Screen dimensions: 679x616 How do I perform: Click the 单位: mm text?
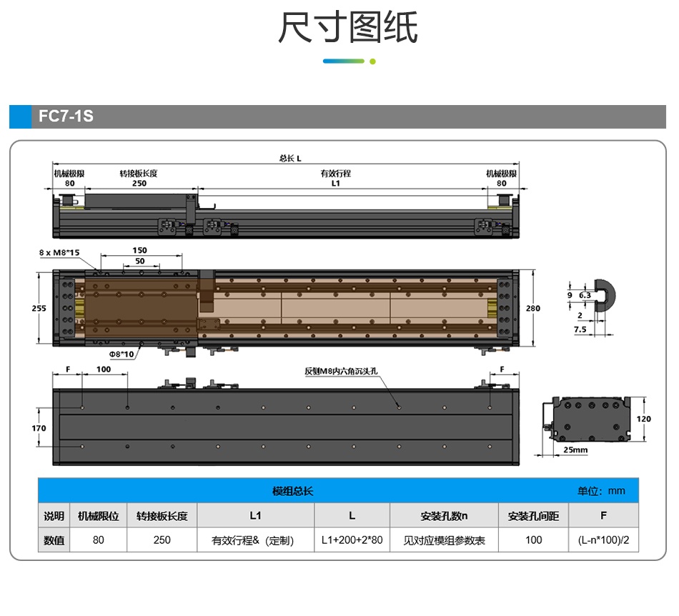600,491
